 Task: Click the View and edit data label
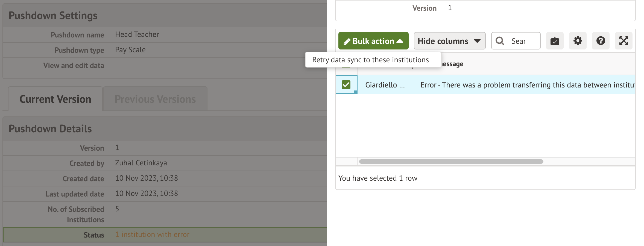click(x=74, y=66)
